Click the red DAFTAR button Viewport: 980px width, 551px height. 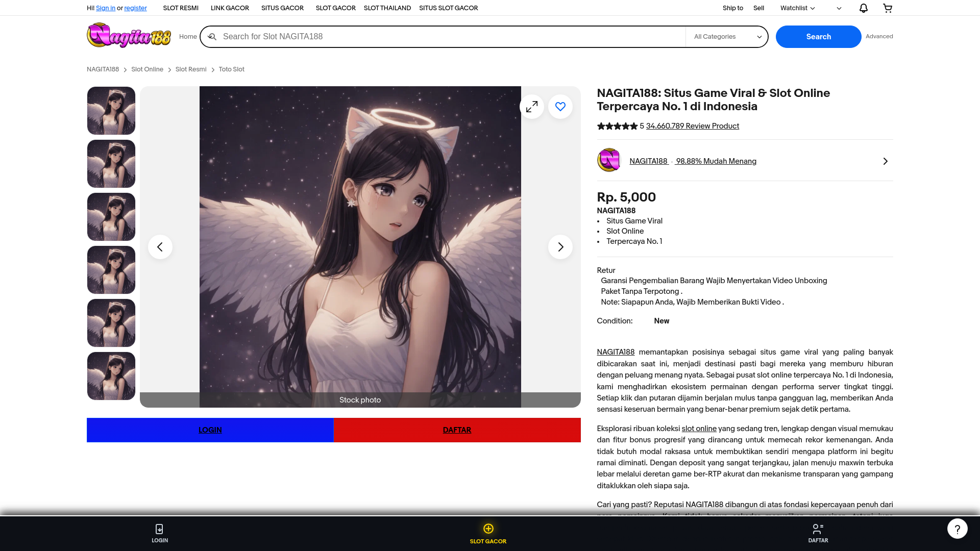[x=457, y=430]
